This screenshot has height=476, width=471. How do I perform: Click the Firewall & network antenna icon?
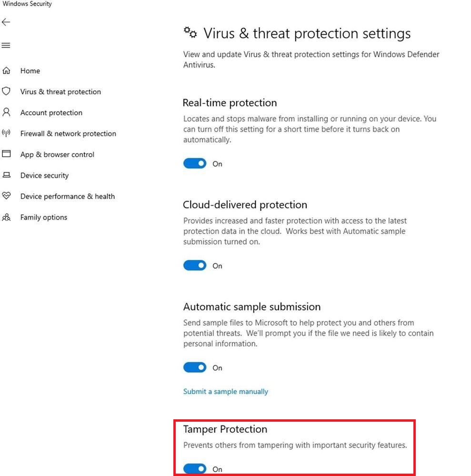(x=6, y=133)
